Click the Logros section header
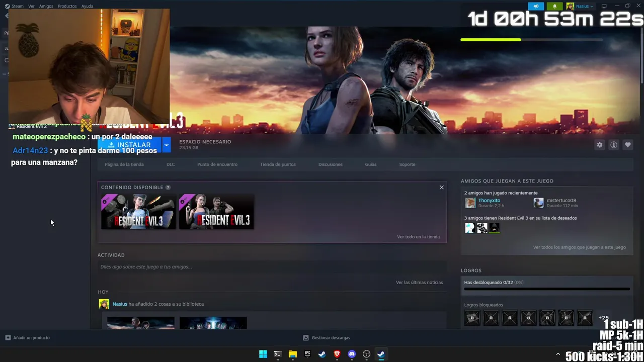644x362 pixels. [471, 270]
